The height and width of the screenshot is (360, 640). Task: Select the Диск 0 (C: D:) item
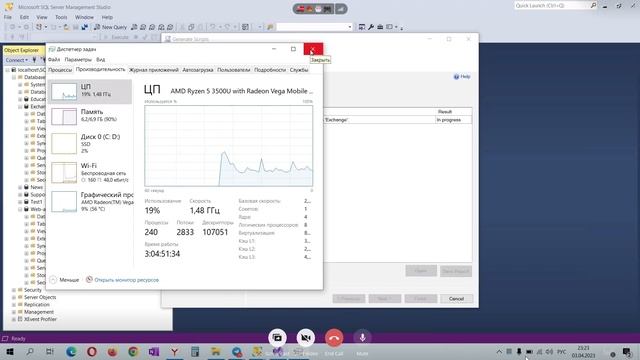pyautogui.click(x=90, y=143)
